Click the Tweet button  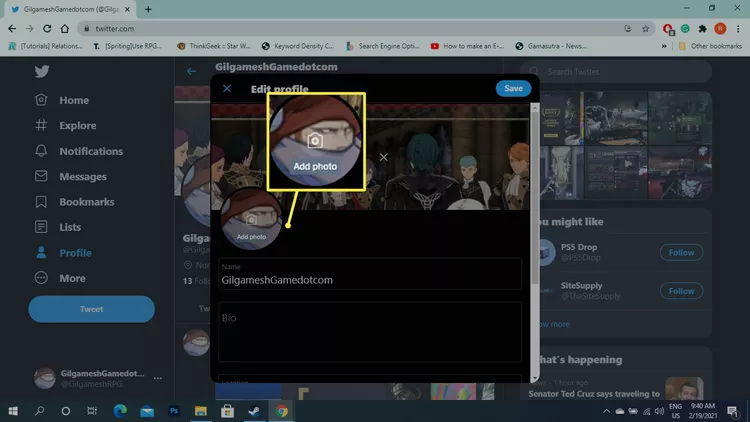click(91, 309)
